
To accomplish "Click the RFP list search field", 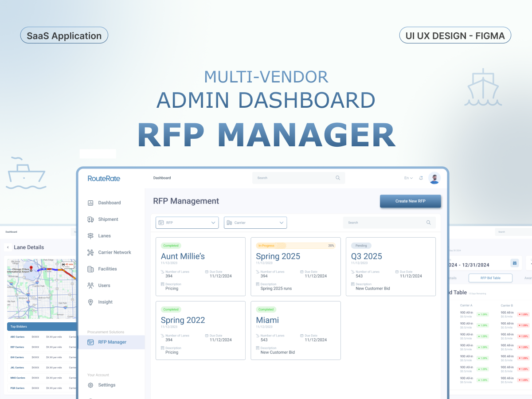I will point(385,223).
